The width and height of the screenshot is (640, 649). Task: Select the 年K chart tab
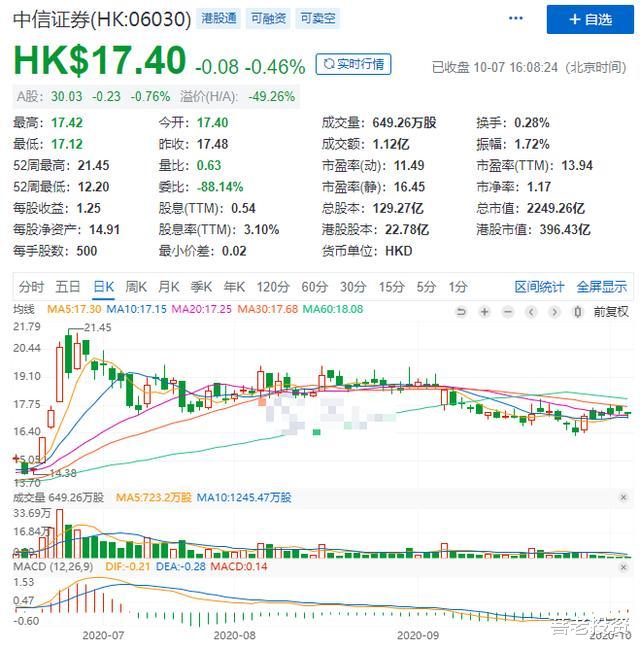tap(234, 287)
